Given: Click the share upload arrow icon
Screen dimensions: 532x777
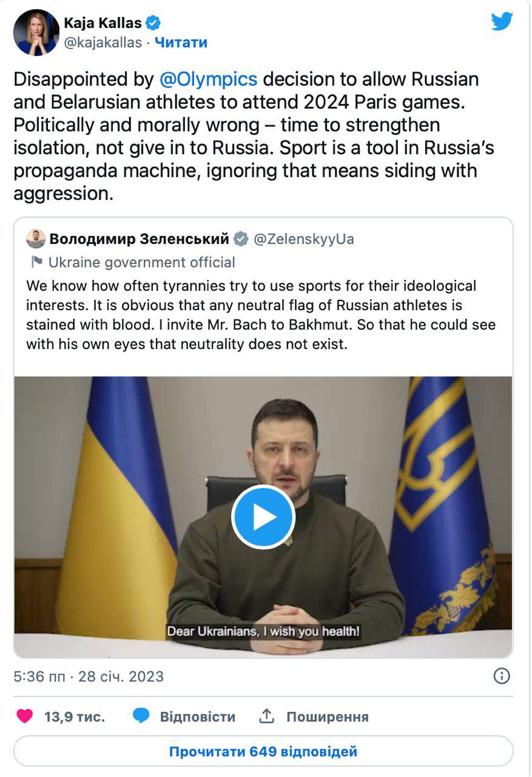Looking at the screenshot, I should 267,717.
